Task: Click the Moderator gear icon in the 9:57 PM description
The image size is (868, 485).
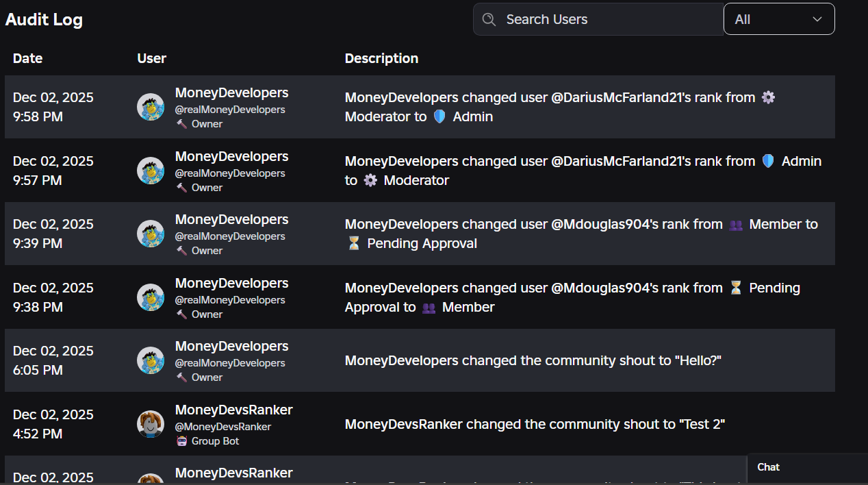Action: 370,180
